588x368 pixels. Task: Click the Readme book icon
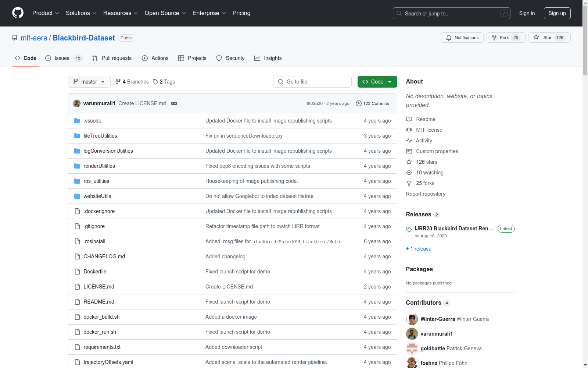pyautogui.click(x=409, y=119)
